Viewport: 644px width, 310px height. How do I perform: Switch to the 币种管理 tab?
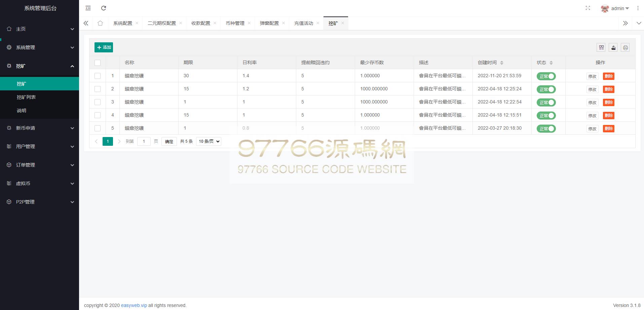click(x=235, y=23)
